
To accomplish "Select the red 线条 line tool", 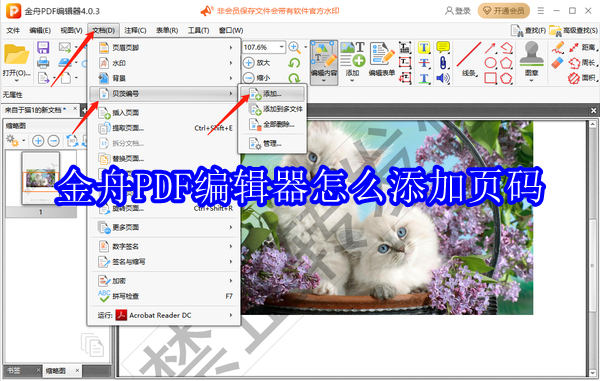I will (469, 59).
